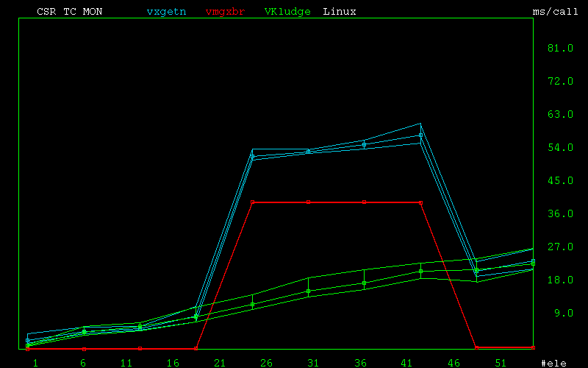The width and height of the screenshot is (588, 368).
Task: Click the ms/call axis unit label
Action: 556,12
